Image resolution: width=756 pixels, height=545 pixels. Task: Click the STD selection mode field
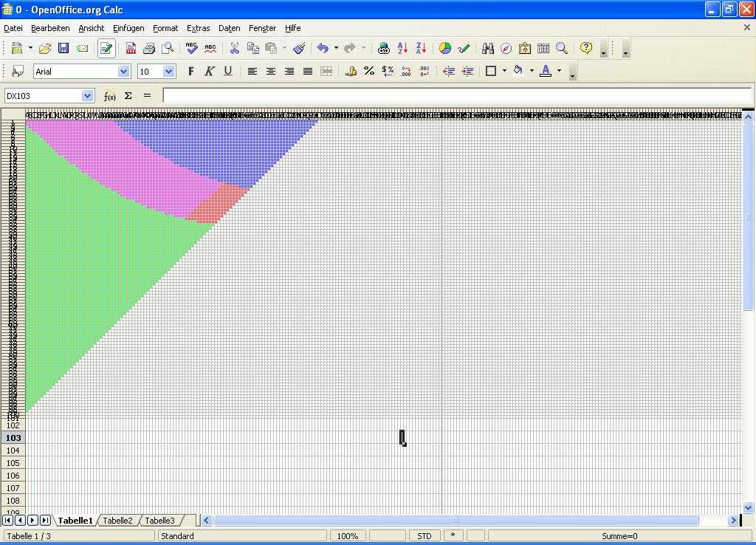[425, 536]
